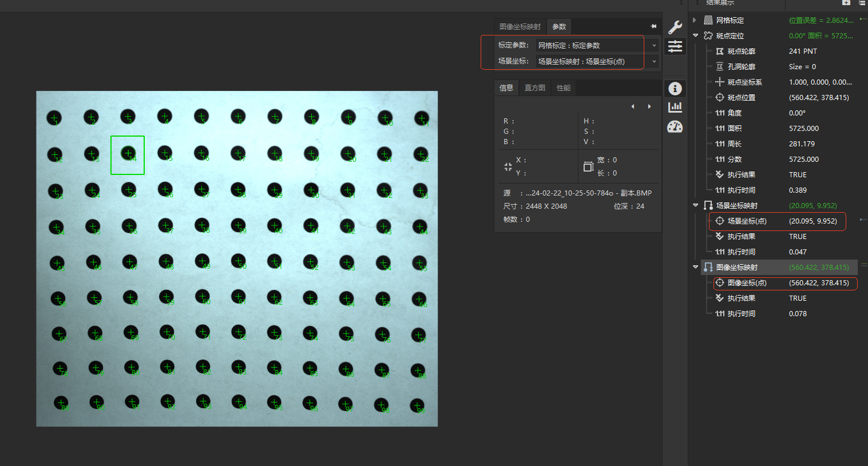
Task: Open the 标定参数 dropdown arrow
Action: click(654, 45)
